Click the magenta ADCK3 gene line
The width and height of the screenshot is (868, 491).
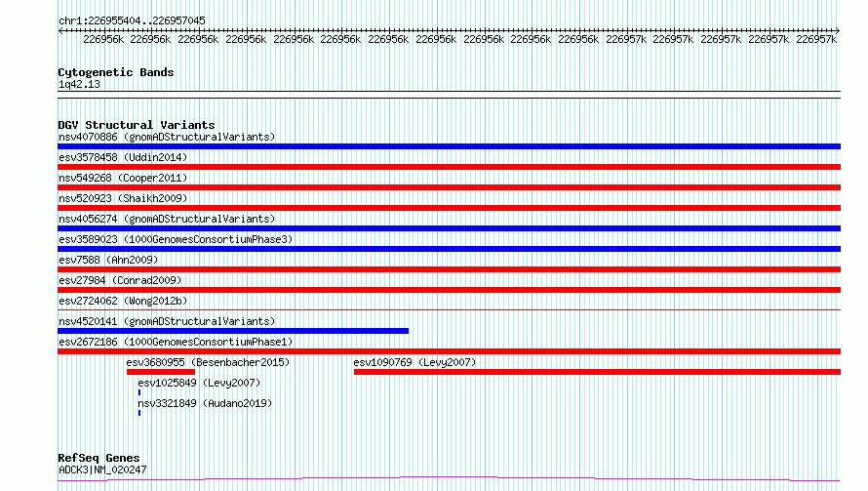[x=449, y=479]
